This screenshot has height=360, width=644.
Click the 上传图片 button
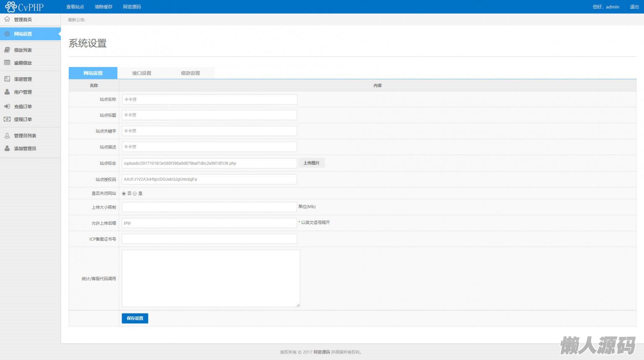click(x=312, y=163)
